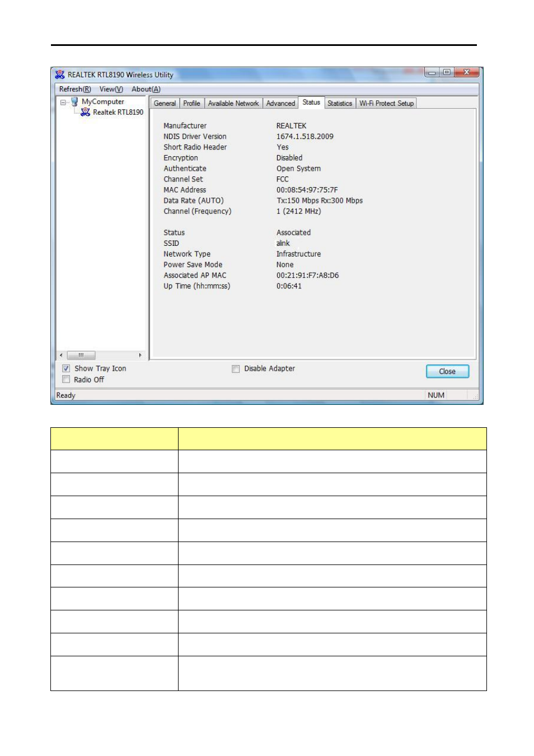
Task: Minimize the Wireless Utility window
Action: 432,72
